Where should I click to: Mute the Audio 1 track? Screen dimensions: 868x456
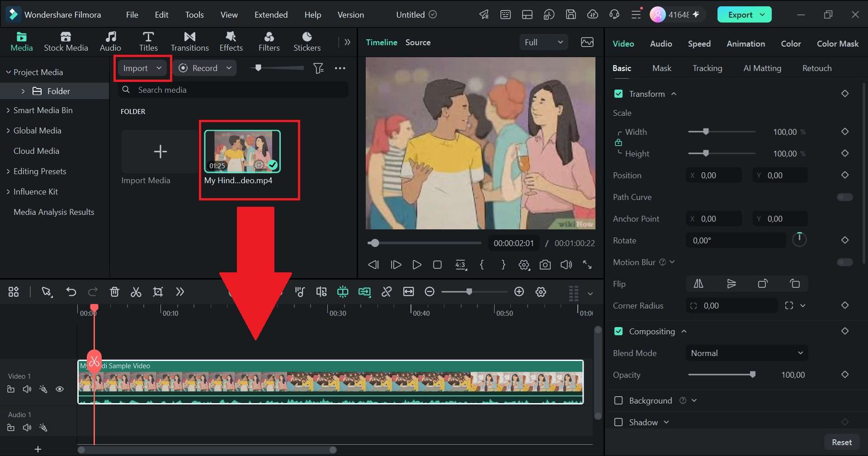27,427
